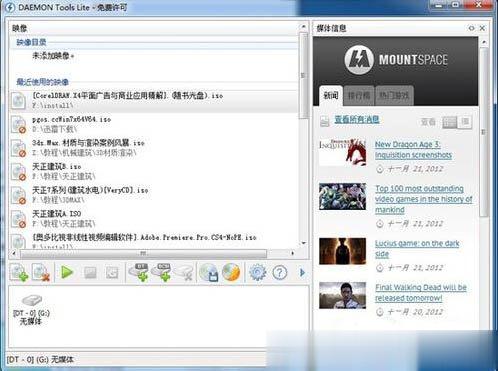
Task: Click horizontal scrollbar left arrow
Action: (14, 254)
